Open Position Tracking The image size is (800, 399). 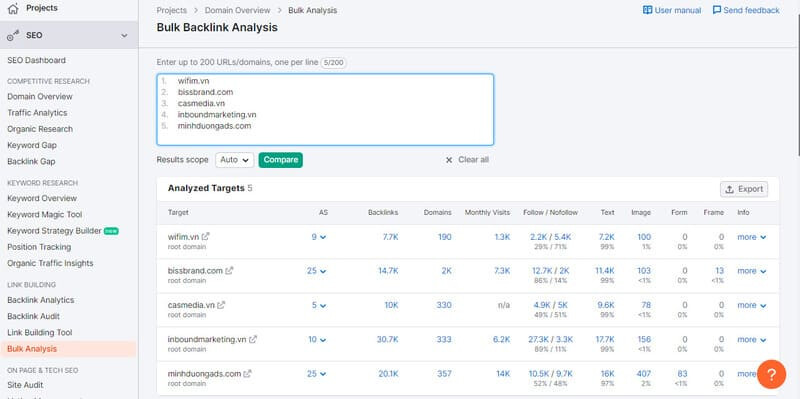click(39, 247)
